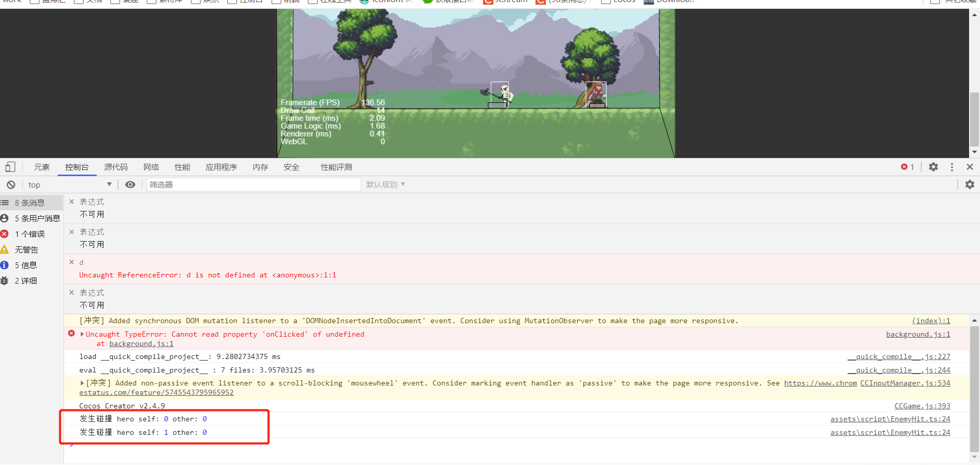This screenshot has height=465, width=980.
Task: Click the 'eval __quick_compile_project__' log line
Action: [x=197, y=370]
